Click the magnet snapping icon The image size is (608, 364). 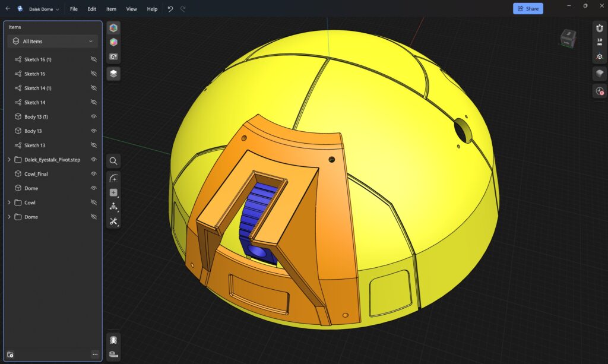pyautogui.click(x=600, y=28)
